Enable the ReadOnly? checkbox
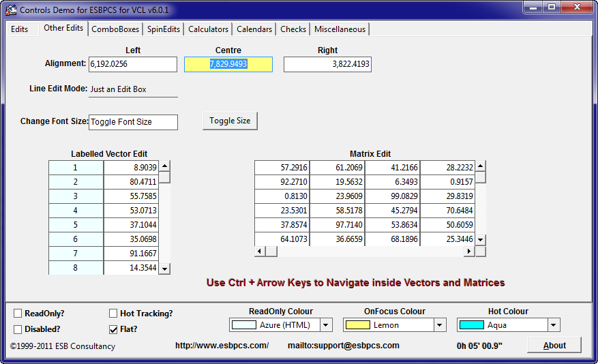The width and height of the screenshot is (598, 364). pyautogui.click(x=18, y=314)
